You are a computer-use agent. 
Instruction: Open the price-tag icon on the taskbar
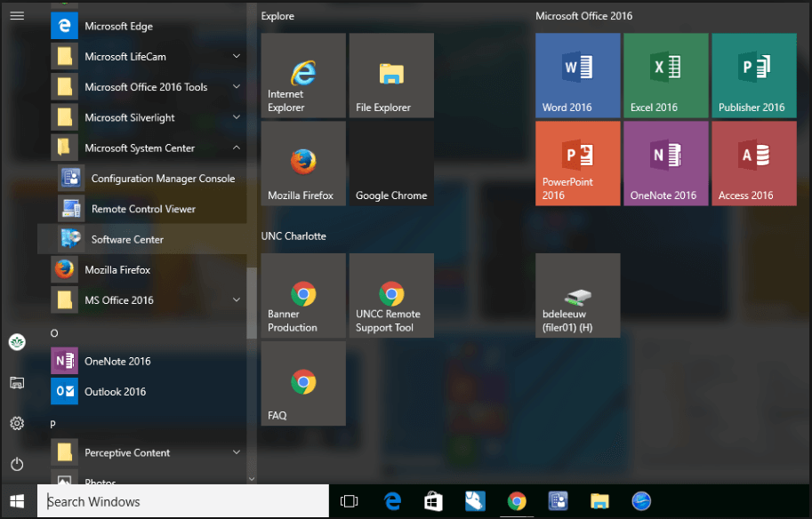475,501
